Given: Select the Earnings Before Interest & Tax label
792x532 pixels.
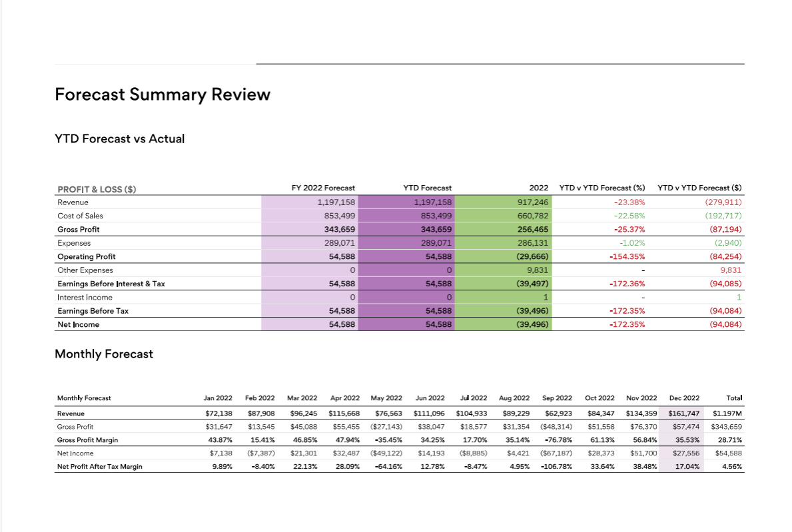Looking at the screenshot, I should click(111, 284).
